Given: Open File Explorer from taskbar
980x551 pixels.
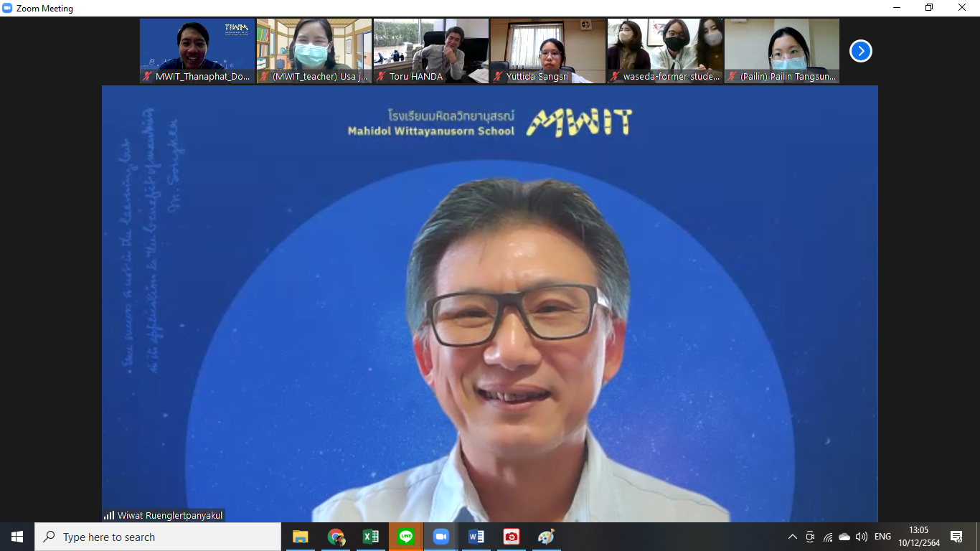Looking at the screenshot, I should (x=300, y=537).
